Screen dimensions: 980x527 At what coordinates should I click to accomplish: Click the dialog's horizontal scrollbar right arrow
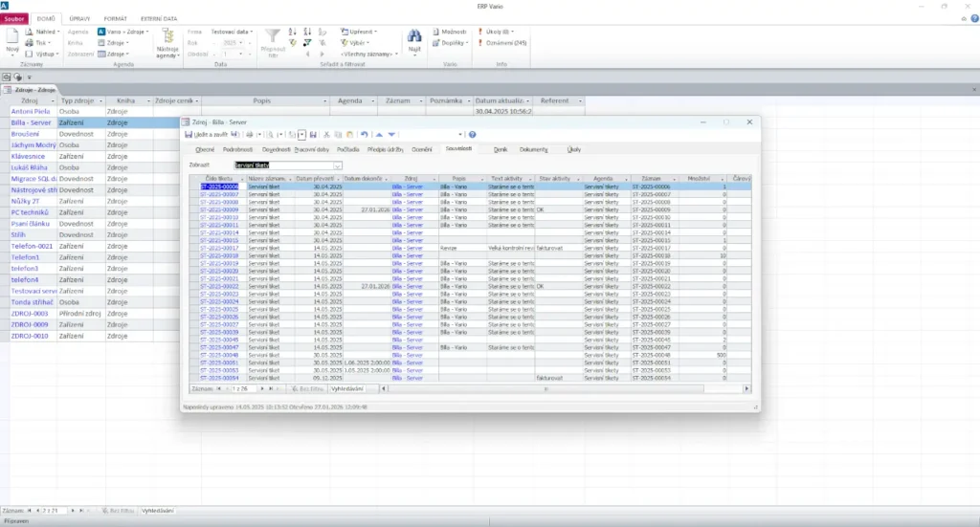click(x=748, y=389)
